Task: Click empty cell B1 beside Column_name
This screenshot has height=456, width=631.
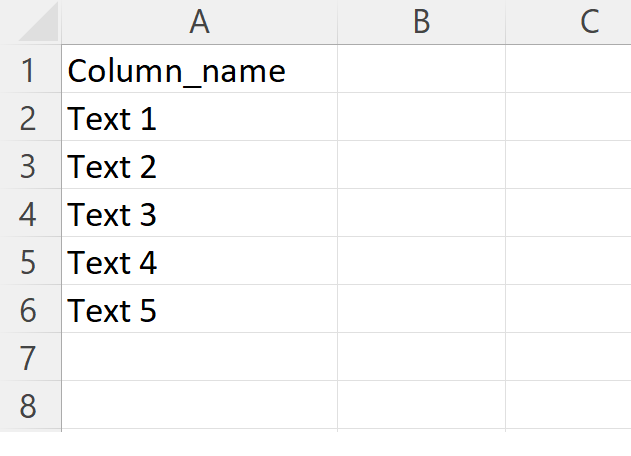Action: (x=421, y=71)
